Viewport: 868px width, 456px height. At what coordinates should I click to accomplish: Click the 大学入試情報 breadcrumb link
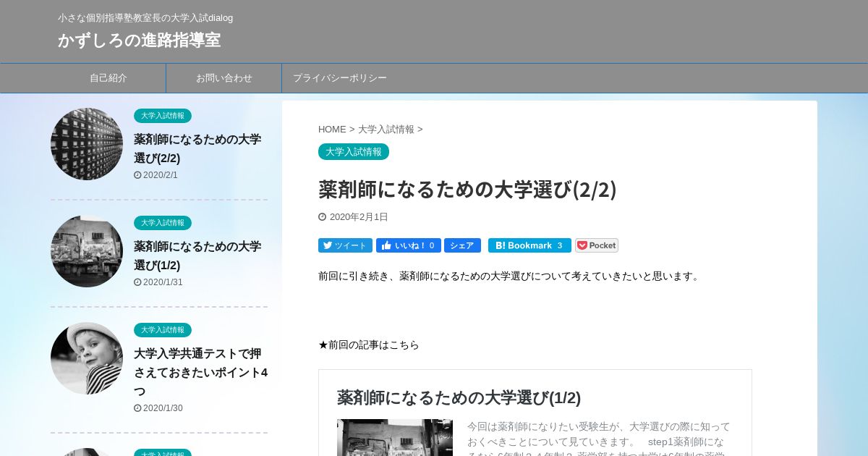pyautogui.click(x=386, y=130)
